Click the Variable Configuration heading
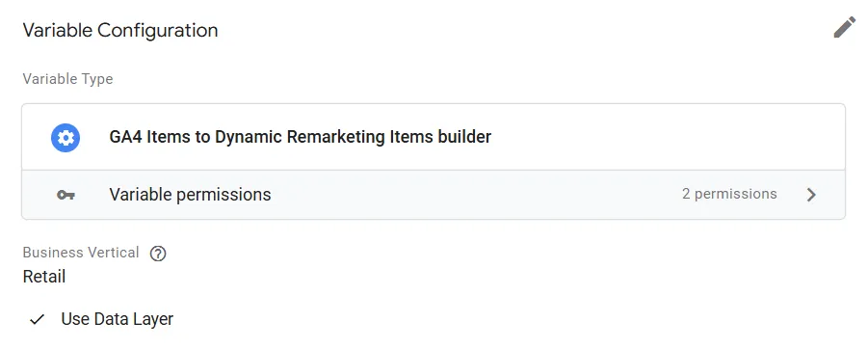868x349 pixels. [x=120, y=30]
